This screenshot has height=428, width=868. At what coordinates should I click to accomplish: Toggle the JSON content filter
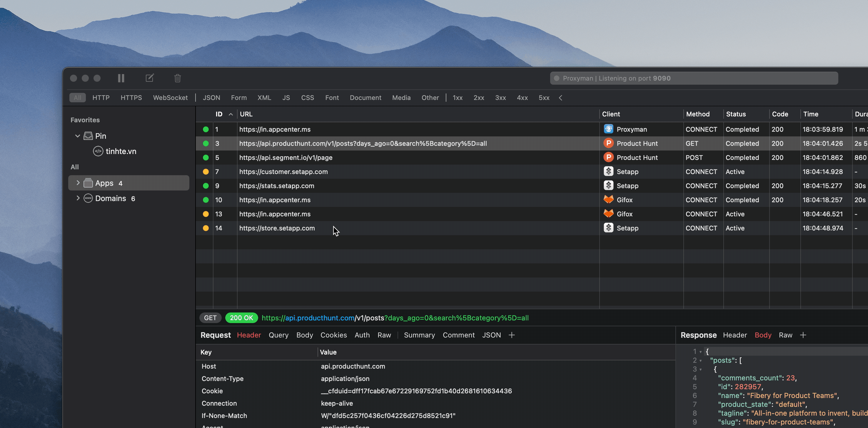tap(211, 98)
